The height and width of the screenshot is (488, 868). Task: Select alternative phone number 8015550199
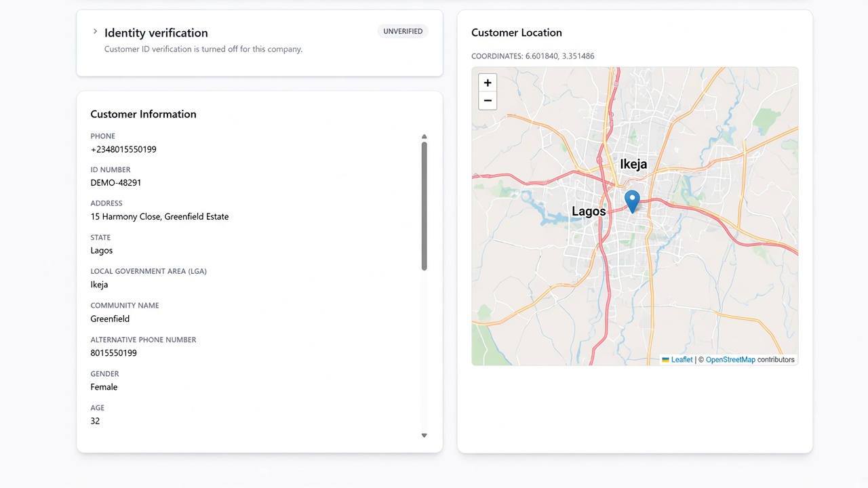(114, 352)
